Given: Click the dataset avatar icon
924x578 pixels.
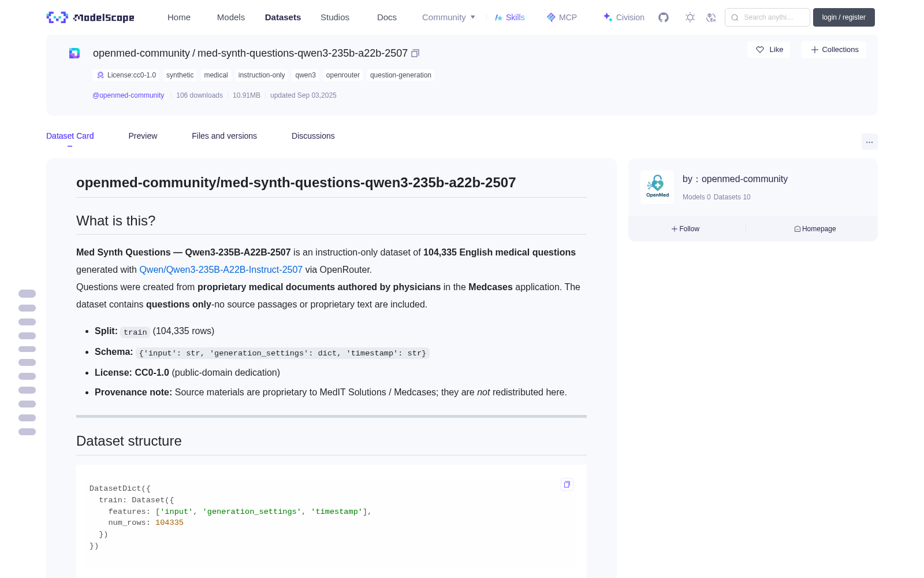Looking at the screenshot, I should [x=74, y=53].
